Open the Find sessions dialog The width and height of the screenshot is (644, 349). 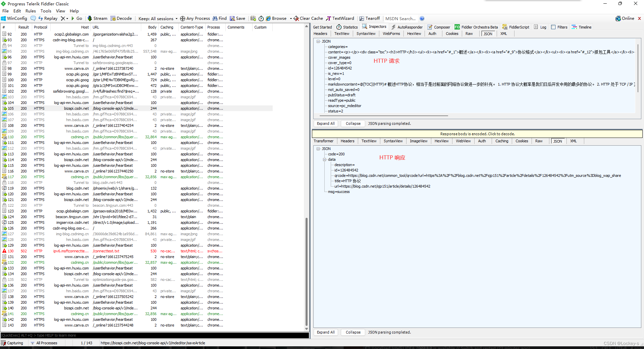pyautogui.click(x=220, y=18)
